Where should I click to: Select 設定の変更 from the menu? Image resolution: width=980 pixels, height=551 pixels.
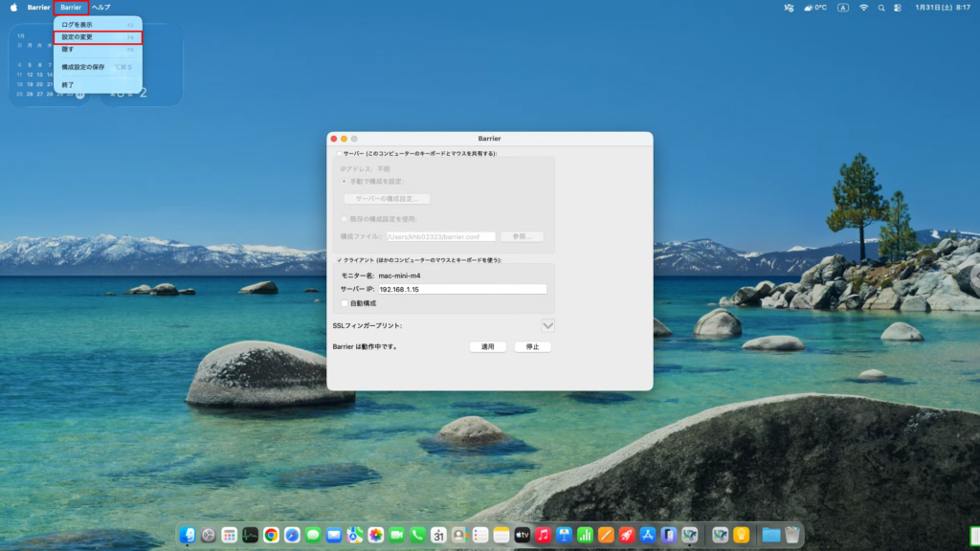78,37
